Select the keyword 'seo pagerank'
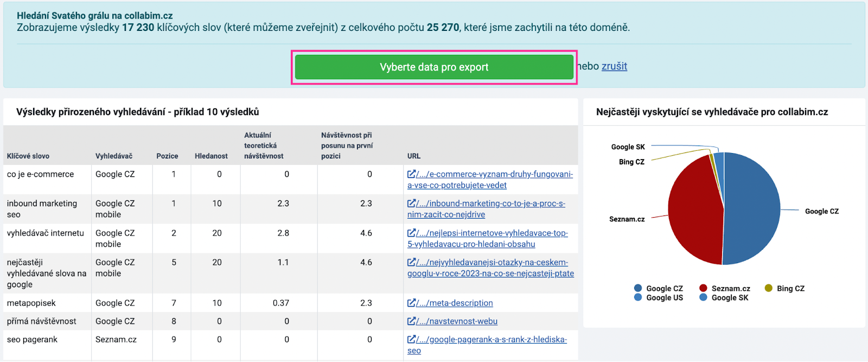The height and width of the screenshot is (362, 868). 32,339
